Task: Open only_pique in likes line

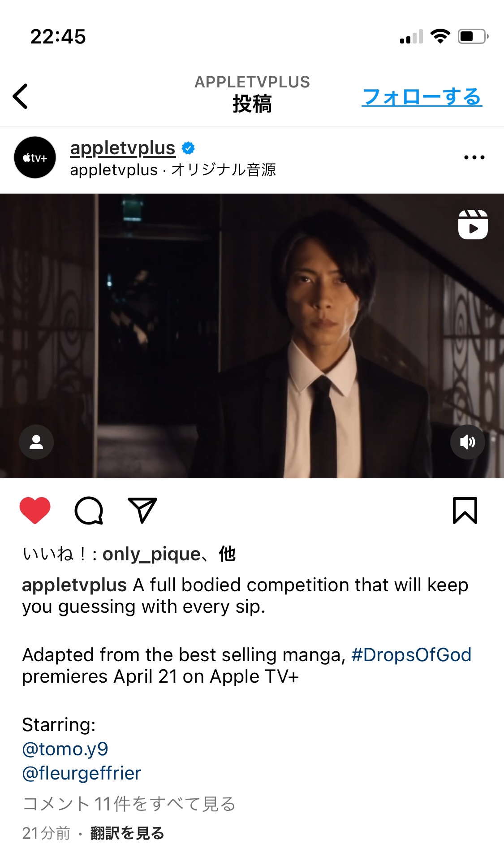Action: coord(151,554)
